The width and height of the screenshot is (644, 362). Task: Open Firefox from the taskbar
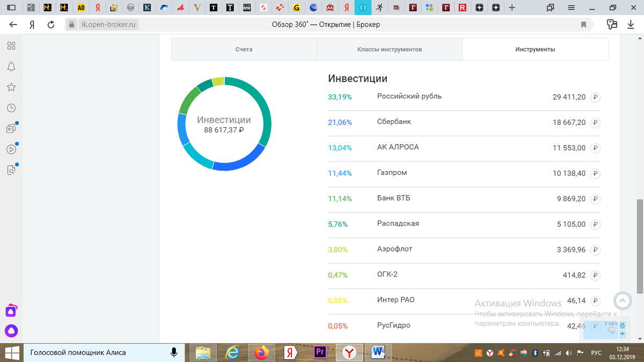point(261,352)
